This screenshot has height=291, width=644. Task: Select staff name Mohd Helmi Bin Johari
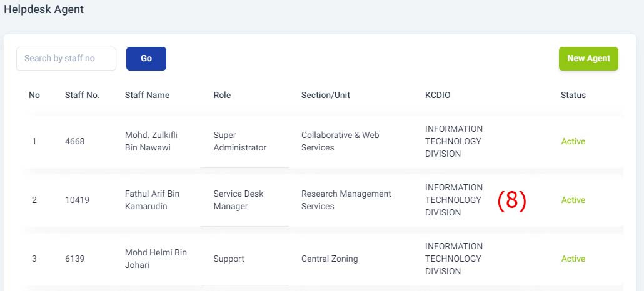click(156, 259)
